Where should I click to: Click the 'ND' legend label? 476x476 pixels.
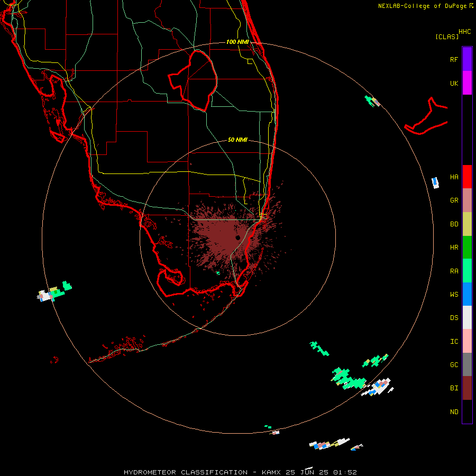click(x=454, y=411)
